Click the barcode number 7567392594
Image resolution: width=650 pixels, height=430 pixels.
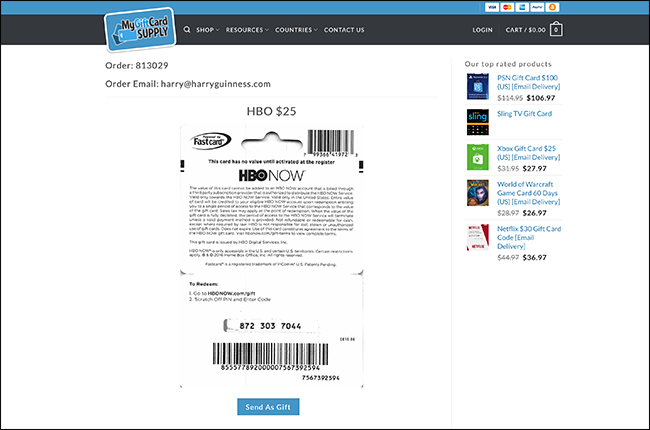click(x=320, y=378)
